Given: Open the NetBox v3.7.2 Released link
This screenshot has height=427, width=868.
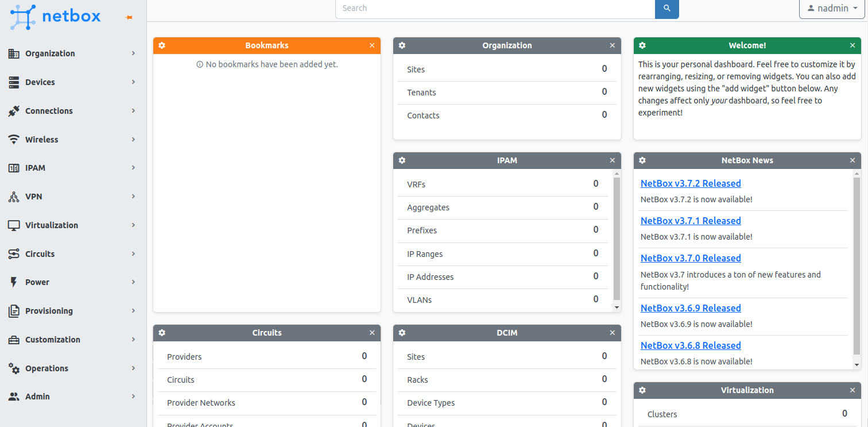Looking at the screenshot, I should coord(691,183).
